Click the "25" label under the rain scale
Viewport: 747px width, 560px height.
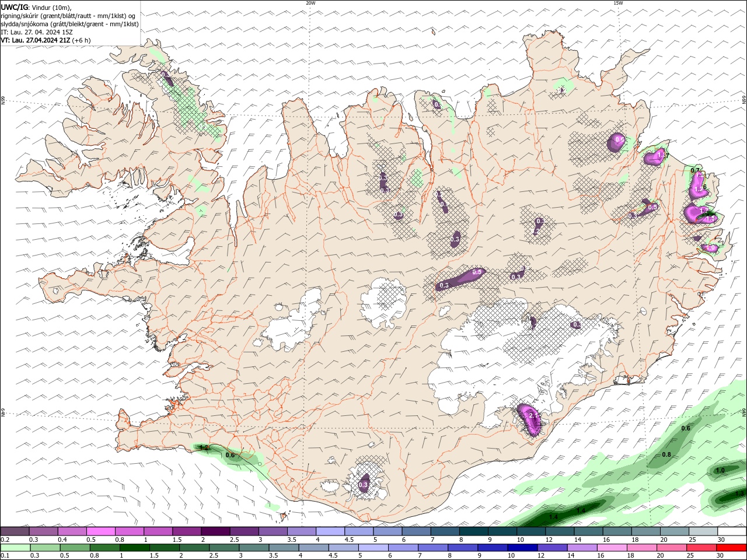690,555
